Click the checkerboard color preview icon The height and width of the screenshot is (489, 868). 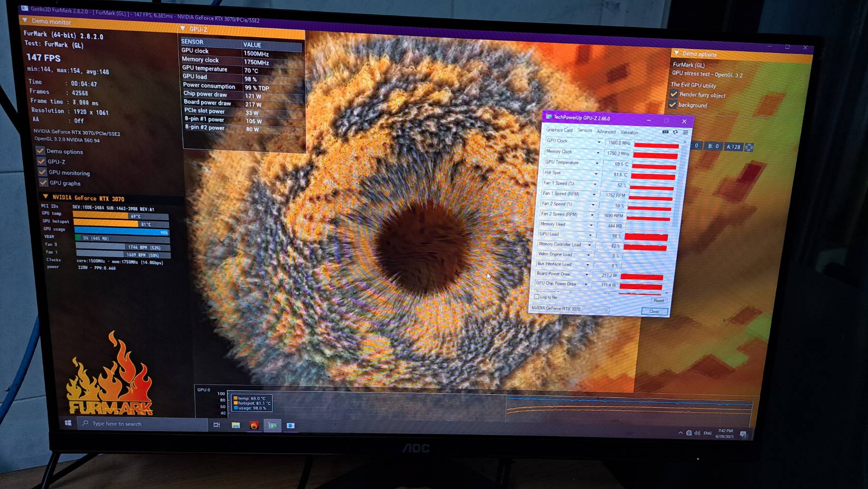[x=749, y=147]
